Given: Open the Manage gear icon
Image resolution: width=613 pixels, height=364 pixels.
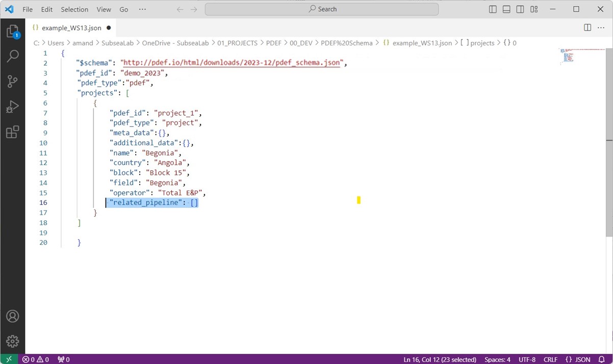Looking at the screenshot, I should tap(12, 341).
